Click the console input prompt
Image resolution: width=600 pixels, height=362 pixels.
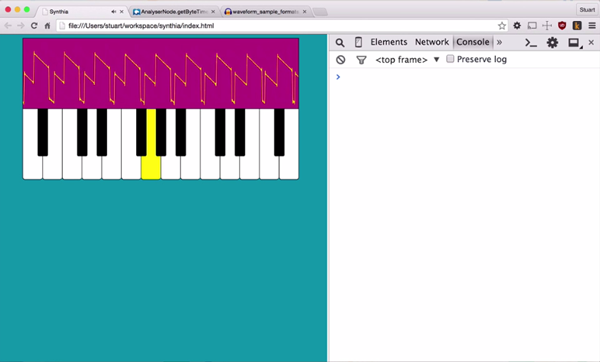tap(464, 77)
